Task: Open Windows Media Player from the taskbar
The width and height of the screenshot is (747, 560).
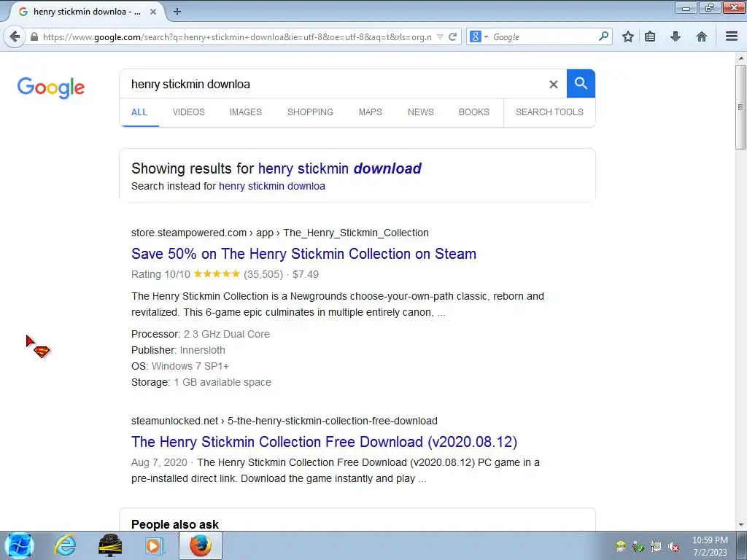Action: pos(154,545)
